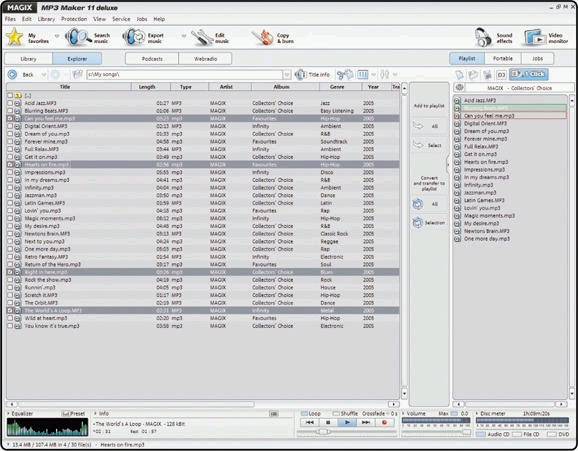Click Convert and transfer All icon
Image resolution: width=578 pixels, height=451 pixels.
418,204
